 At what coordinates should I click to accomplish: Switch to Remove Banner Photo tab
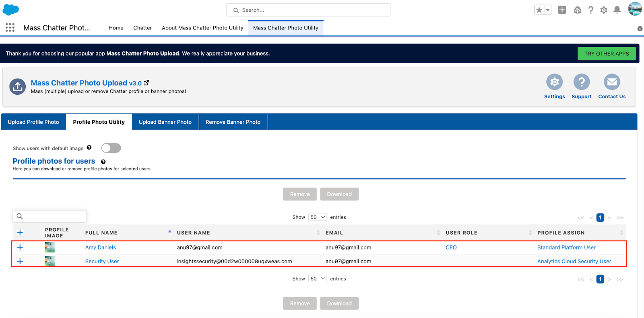[x=233, y=122]
